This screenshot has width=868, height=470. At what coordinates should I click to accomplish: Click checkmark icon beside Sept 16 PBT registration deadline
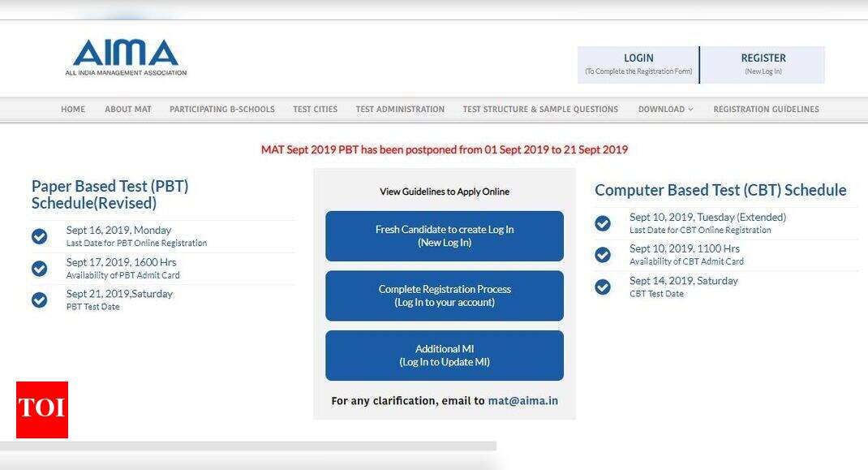(x=39, y=237)
